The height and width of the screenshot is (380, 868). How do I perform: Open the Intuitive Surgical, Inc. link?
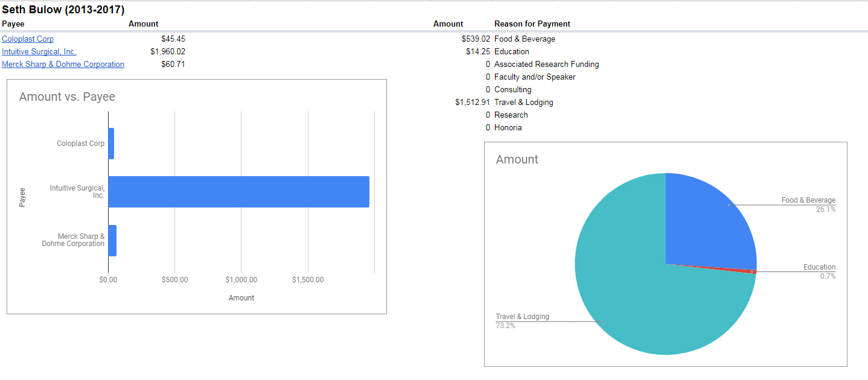click(39, 52)
